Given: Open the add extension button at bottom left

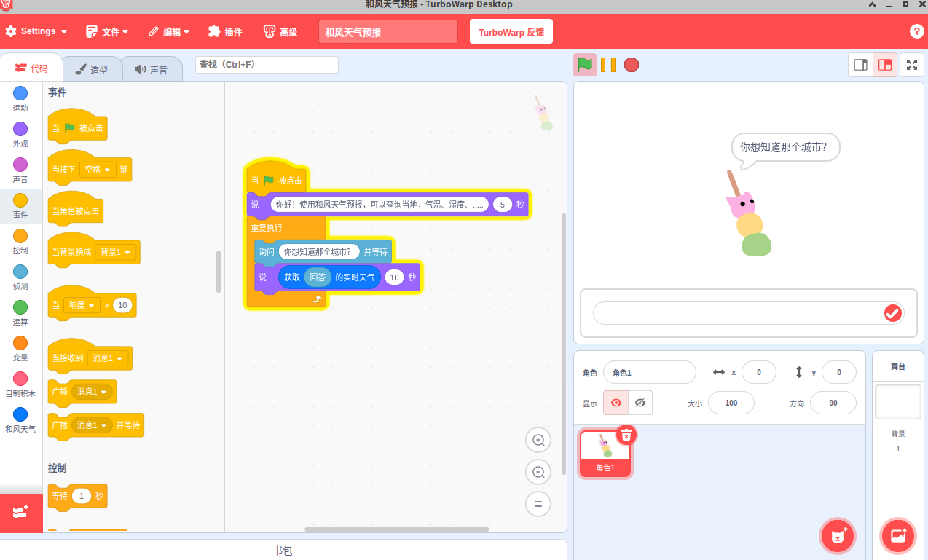Looking at the screenshot, I should (20, 512).
